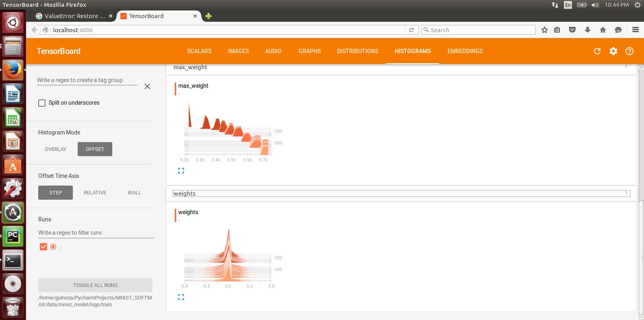Open Ubuntu Dash from launcher
The width and height of the screenshot is (644, 320).
click(x=13, y=22)
